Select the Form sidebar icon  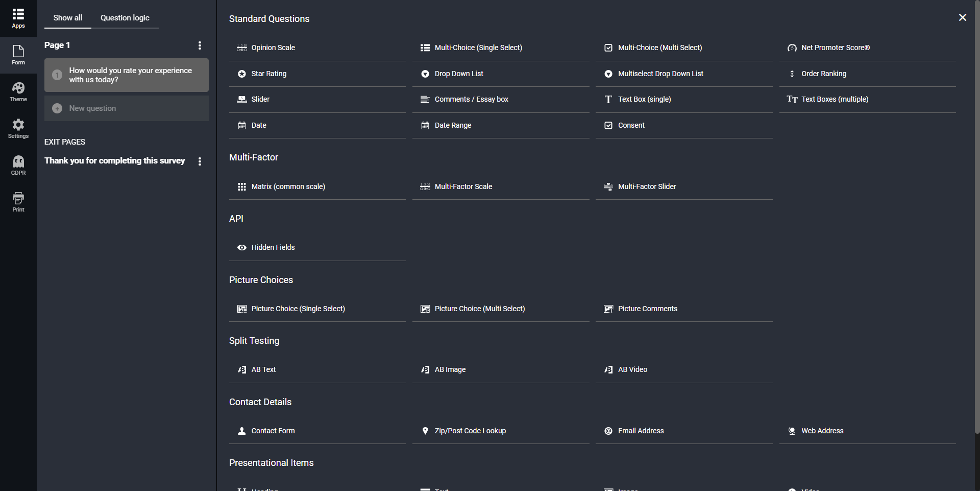[x=18, y=51]
